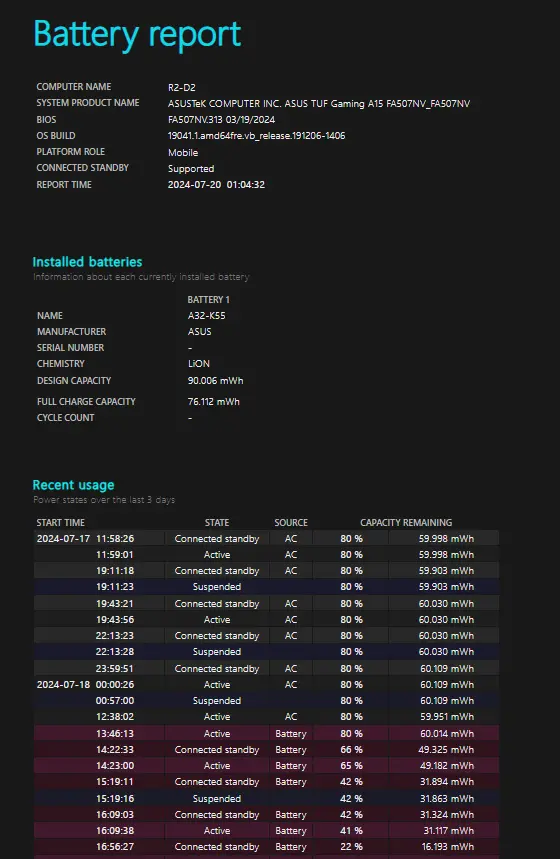Viewport: 560px width, 859px height.
Task: Click the BATTERY 1 column header
Action: (x=208, y=300)
